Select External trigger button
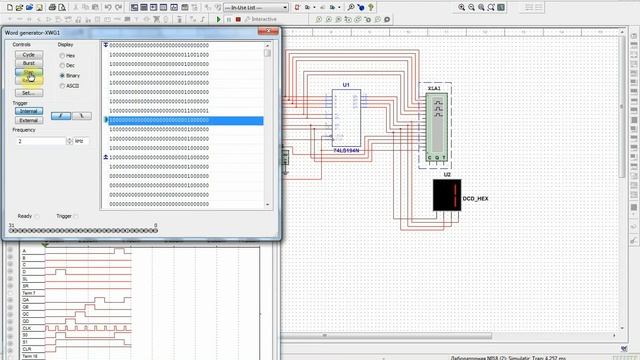This screenshot has height=360, width=640. [29, 120]
